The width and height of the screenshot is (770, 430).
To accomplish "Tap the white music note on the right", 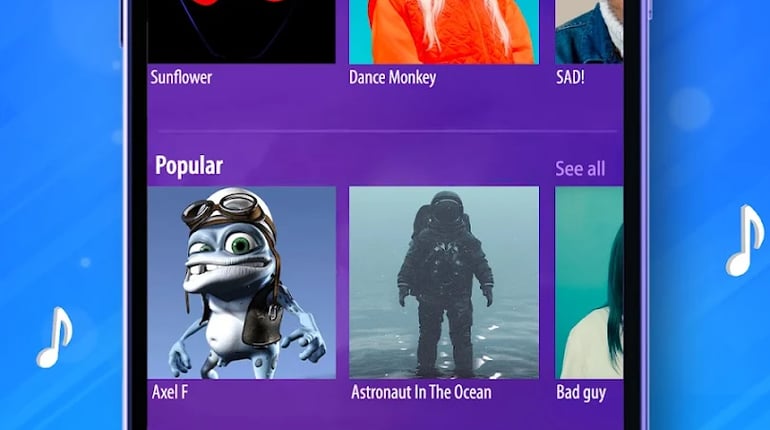I will pos(744,241).
